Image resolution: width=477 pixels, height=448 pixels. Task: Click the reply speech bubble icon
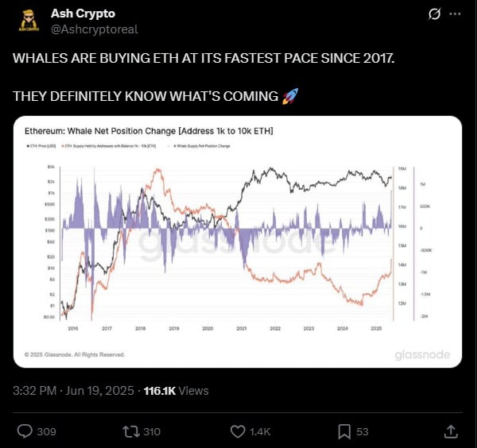(25, 431)
